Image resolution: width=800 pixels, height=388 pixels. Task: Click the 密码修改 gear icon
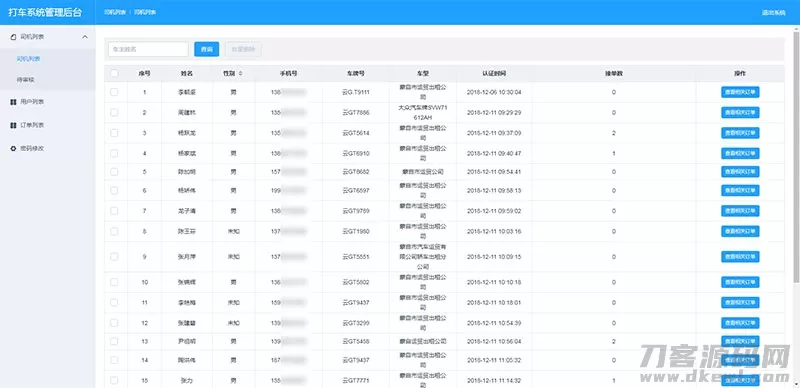pyautogui.click(x=13, y=149)
